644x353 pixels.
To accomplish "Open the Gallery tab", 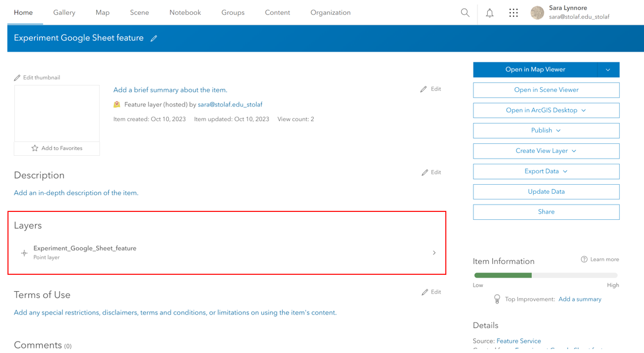I will point(64,12).
